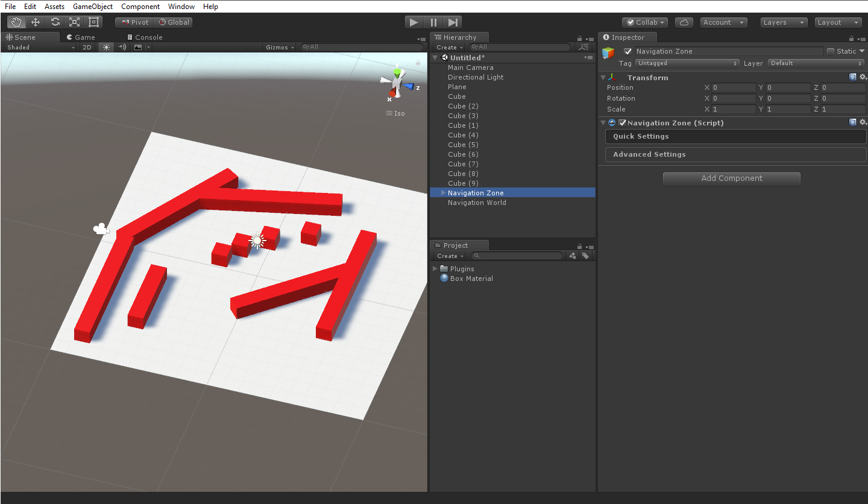This screenshot has width=868, height=504.
Task: Open the Gizmos dropdown
Action: (x=280, y=47)
